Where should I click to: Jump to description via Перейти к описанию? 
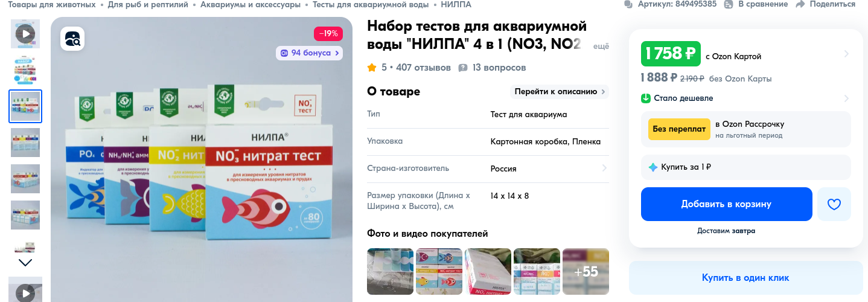point(560,92)
